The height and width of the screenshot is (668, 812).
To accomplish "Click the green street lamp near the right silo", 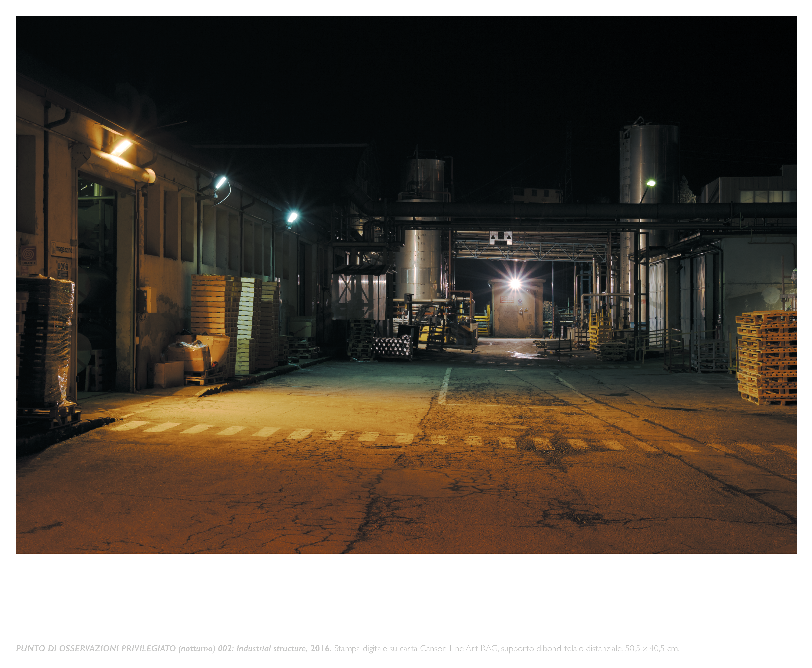I will pos(651,183).
